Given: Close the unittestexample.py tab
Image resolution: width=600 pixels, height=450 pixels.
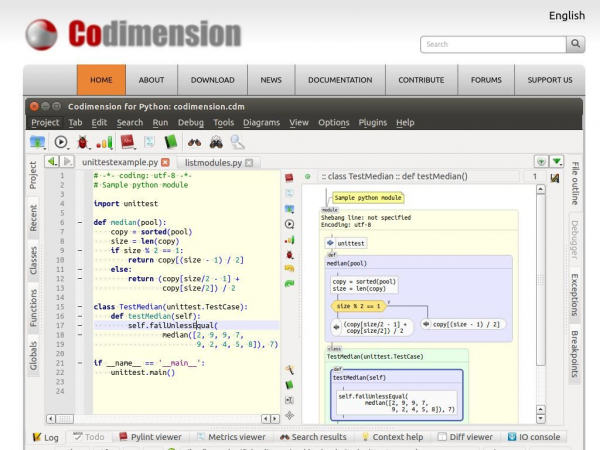Looking at the screenshot, I should [x=165, y=162].
